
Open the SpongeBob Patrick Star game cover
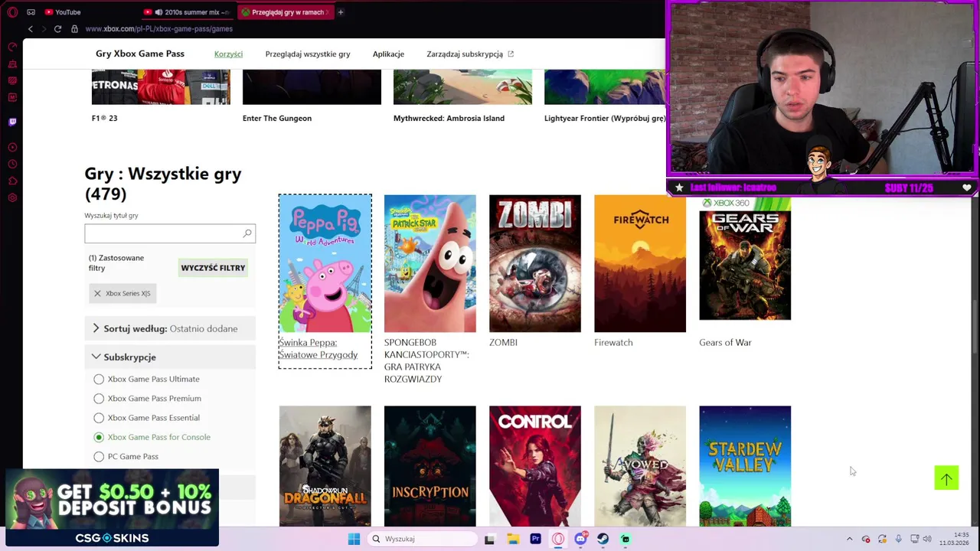(430, 263)
